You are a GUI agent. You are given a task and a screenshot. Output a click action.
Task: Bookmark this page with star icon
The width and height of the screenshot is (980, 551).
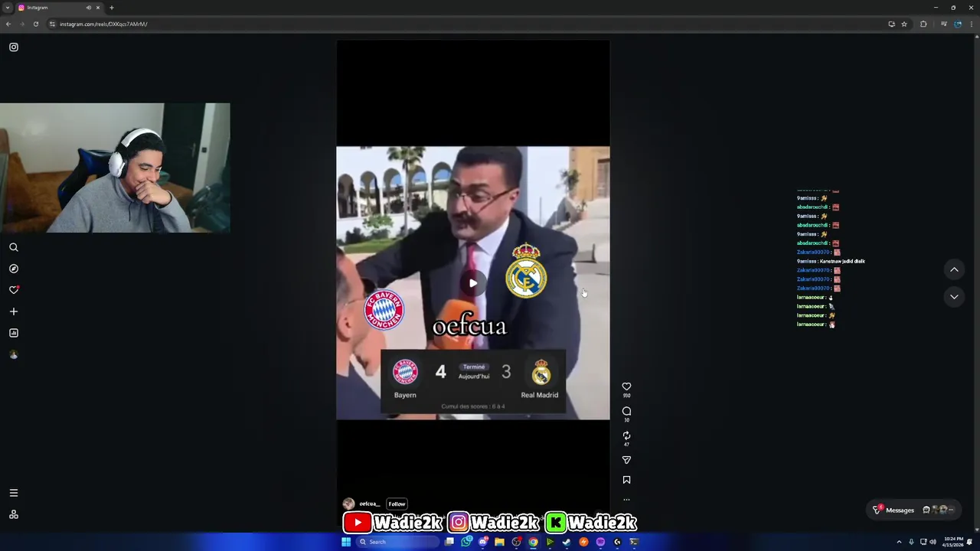pos(904,24)
